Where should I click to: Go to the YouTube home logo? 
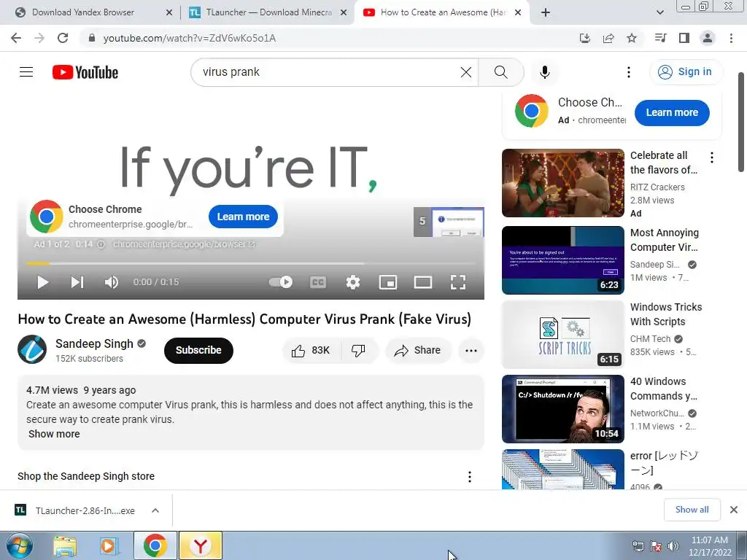(x=85, y=72)
